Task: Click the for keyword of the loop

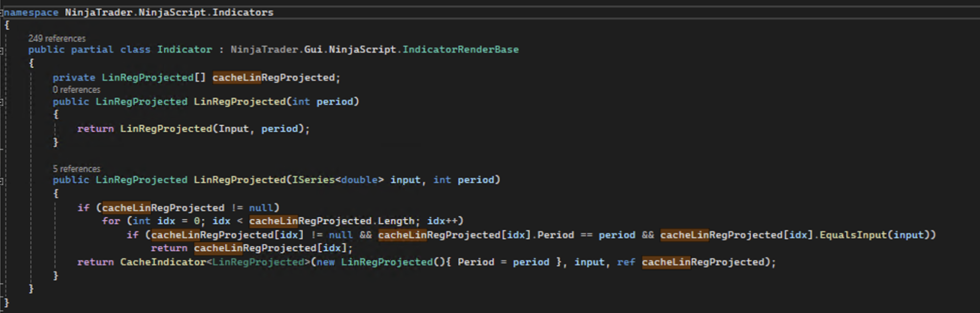Action: [x=111, y=221]
